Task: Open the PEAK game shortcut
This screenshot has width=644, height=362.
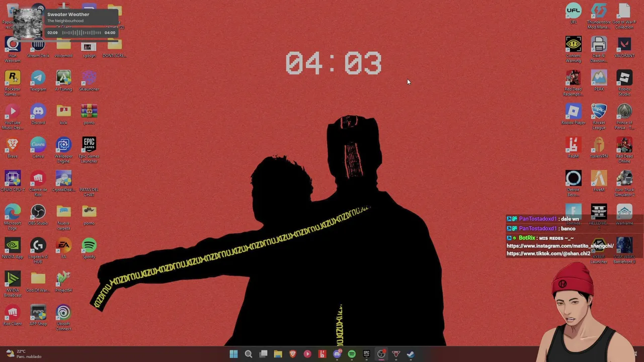Action: [599, 81]
